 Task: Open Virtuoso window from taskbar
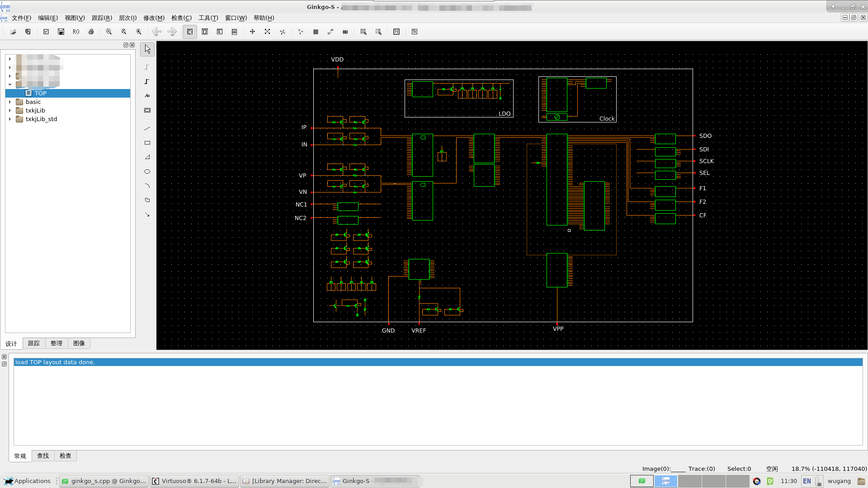(194, 481)
